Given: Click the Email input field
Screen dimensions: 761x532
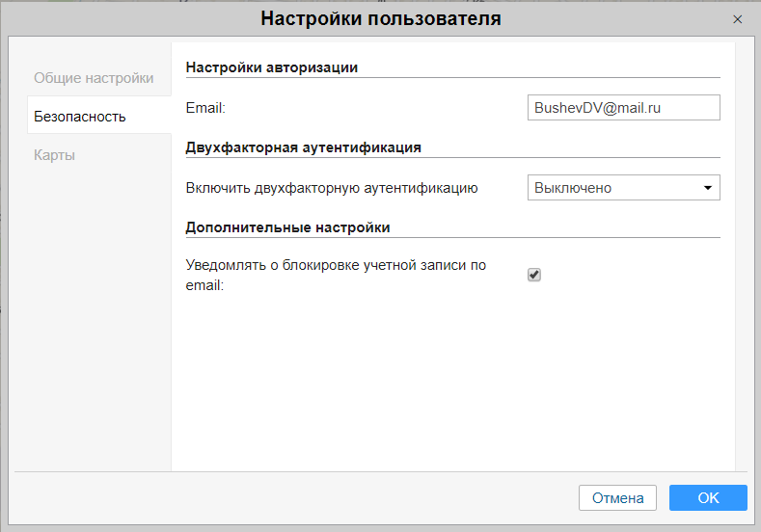Looking at the screenshot, I should (x=623, y=108).
